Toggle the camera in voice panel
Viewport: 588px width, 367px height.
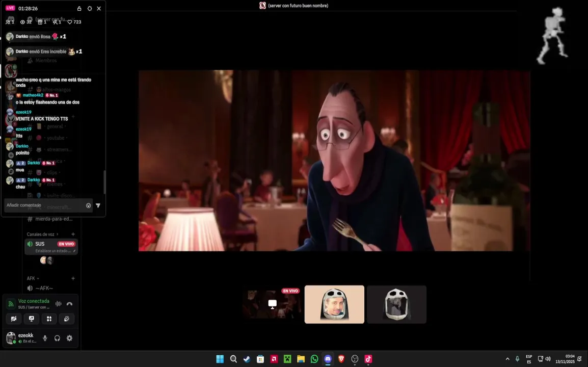[14, 319]
